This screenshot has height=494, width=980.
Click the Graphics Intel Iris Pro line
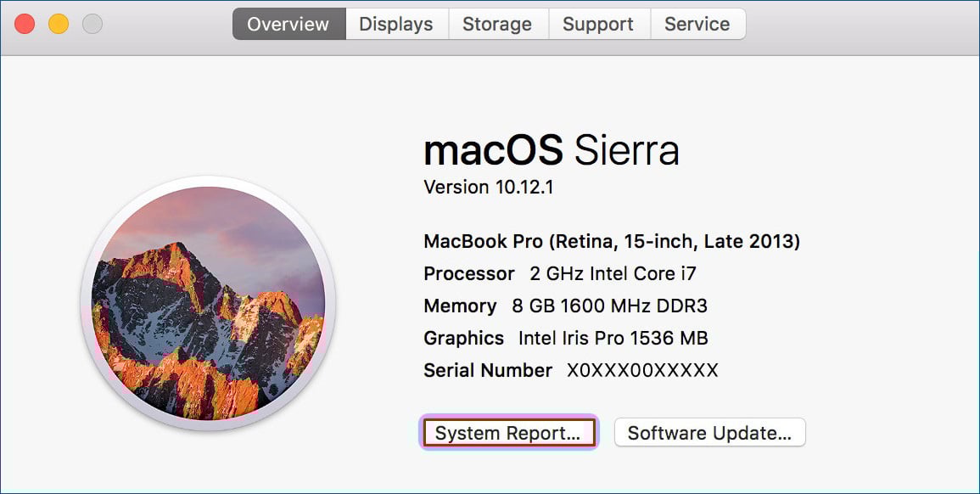(x=566, y=339)
